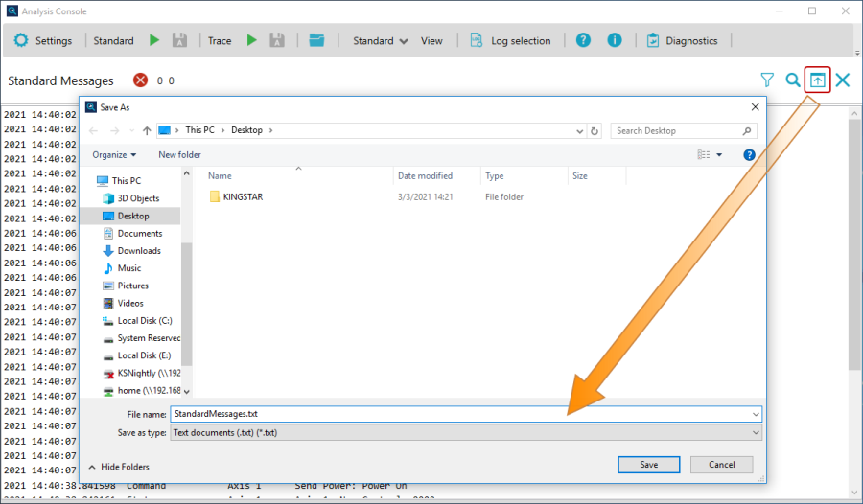This screenshot has height=504, width=863.
Task: Click the filter funnel icon
Action: [767, 80]
